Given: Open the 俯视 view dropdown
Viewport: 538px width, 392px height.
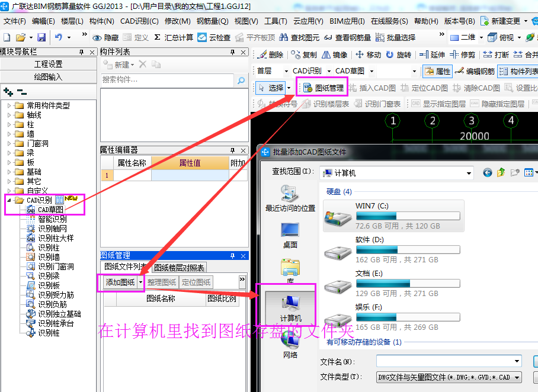Looking at the screenshot, I should [519, 37].
